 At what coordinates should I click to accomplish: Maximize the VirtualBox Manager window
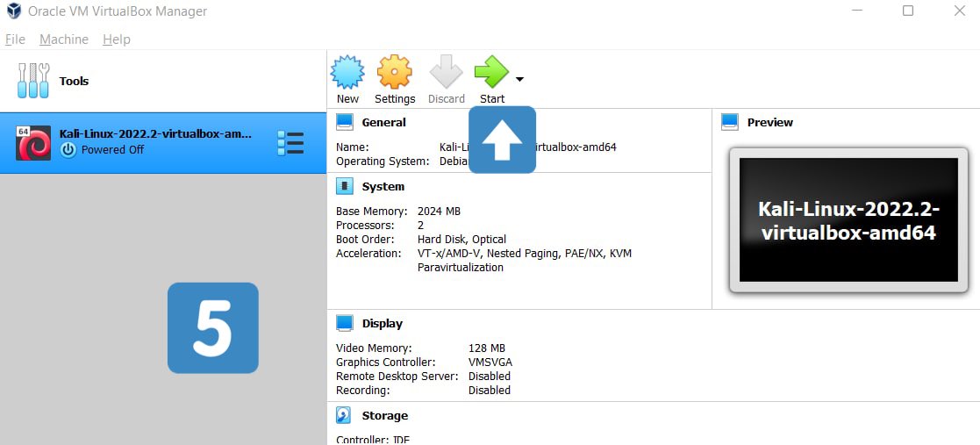point(908,11)
